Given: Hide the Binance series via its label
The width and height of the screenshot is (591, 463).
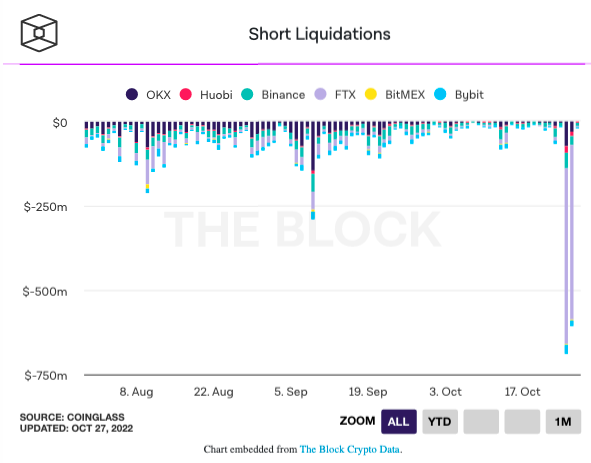Looking at the screenshot, I should click(283, 95).
